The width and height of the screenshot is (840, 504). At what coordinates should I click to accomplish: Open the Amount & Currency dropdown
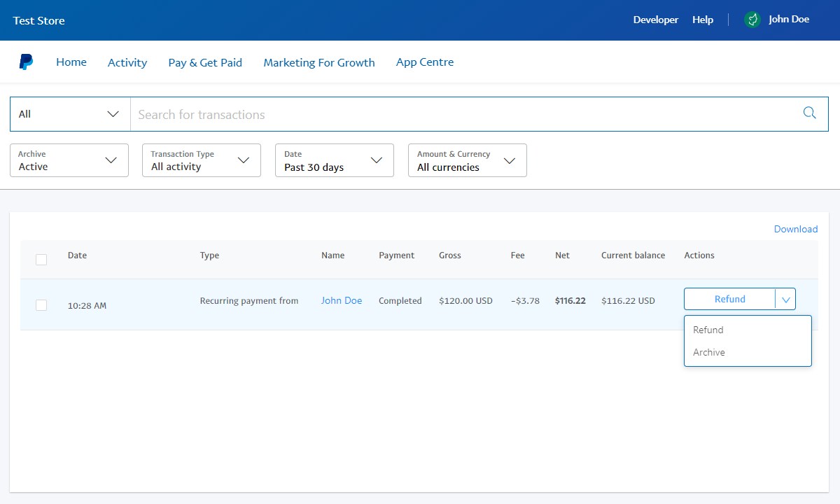click(467, 160)
